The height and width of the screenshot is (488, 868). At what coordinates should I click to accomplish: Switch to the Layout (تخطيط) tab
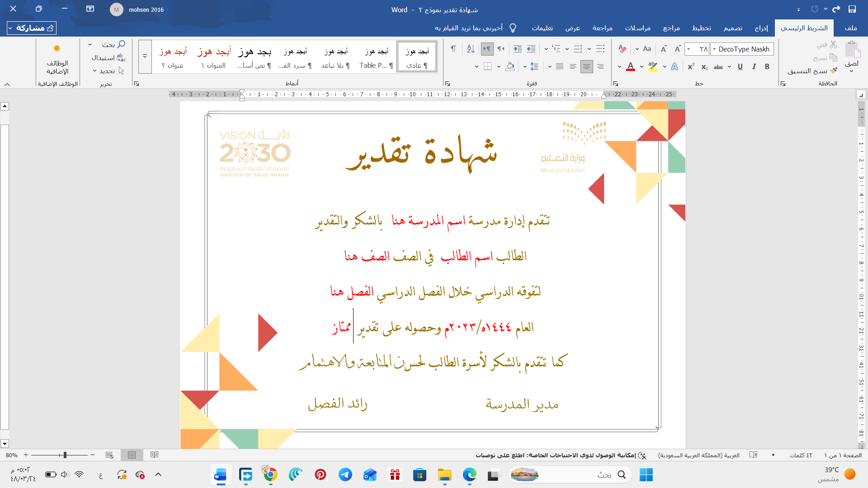[x=701, y=28]
